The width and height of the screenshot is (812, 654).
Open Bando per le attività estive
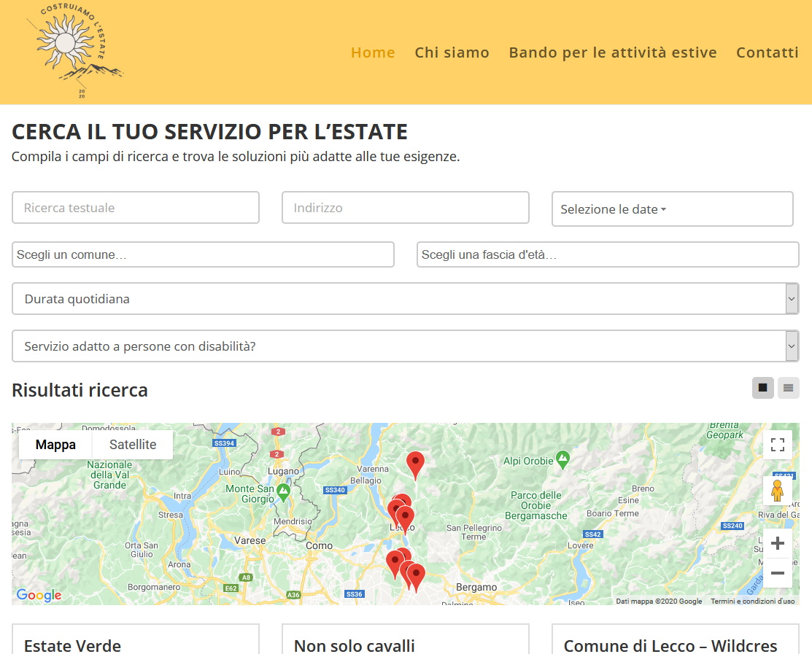click(x=613, y=52)
